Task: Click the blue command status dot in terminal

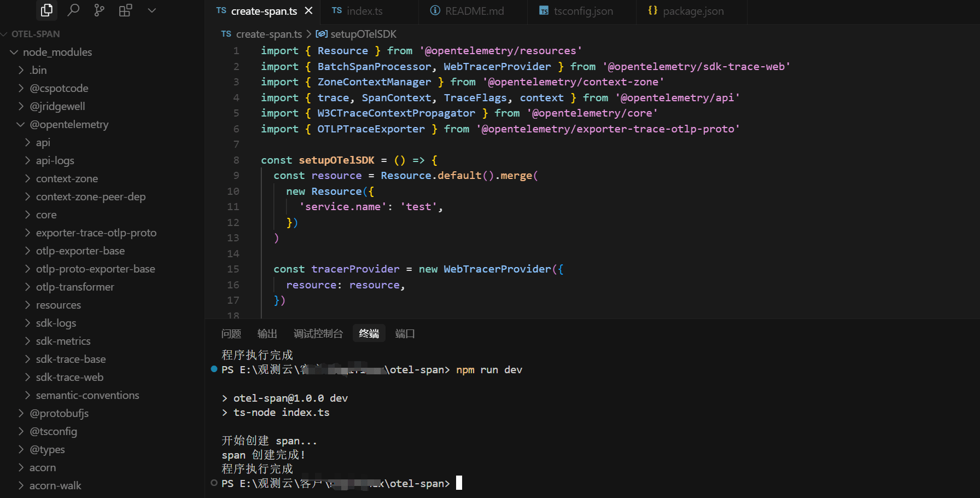Action: [214, 369]
